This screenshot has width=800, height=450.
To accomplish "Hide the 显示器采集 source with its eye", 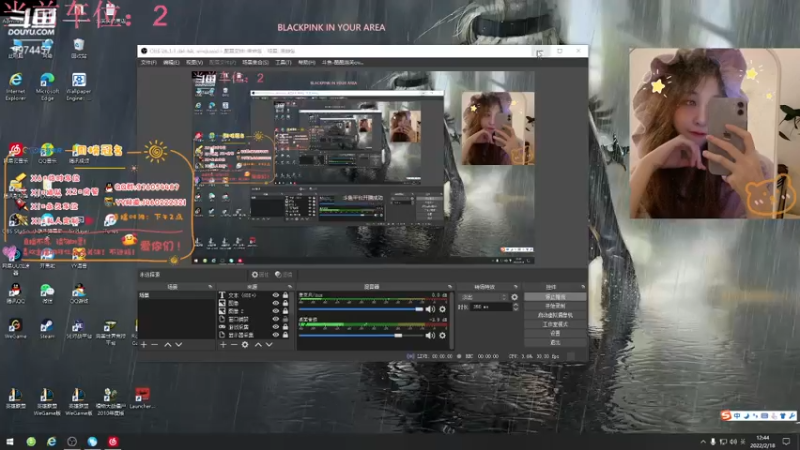I will click(x=276, y=335).
